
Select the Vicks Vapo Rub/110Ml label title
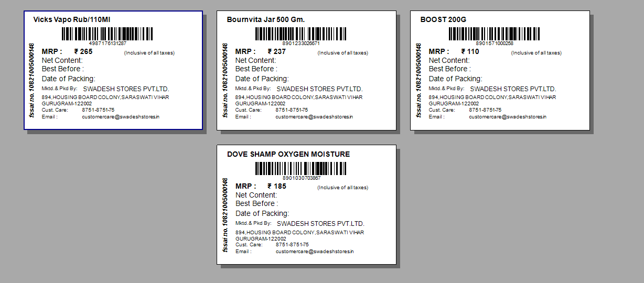(71, 19)
